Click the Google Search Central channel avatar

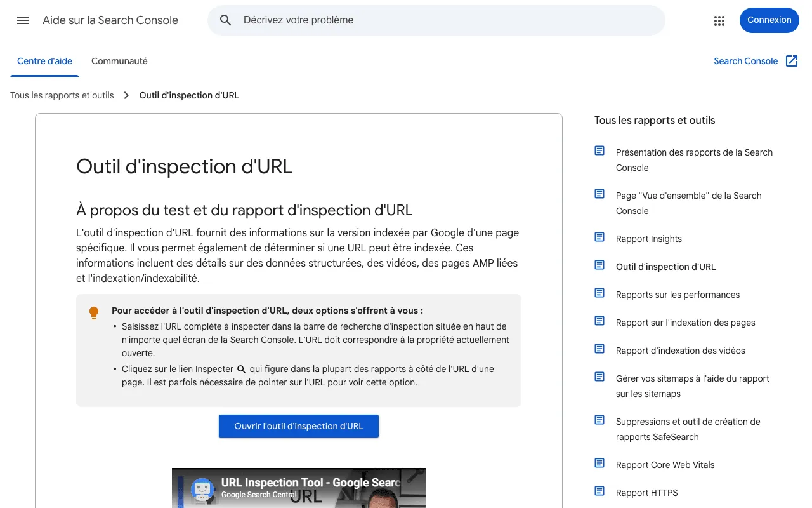(x=202, y=489)
